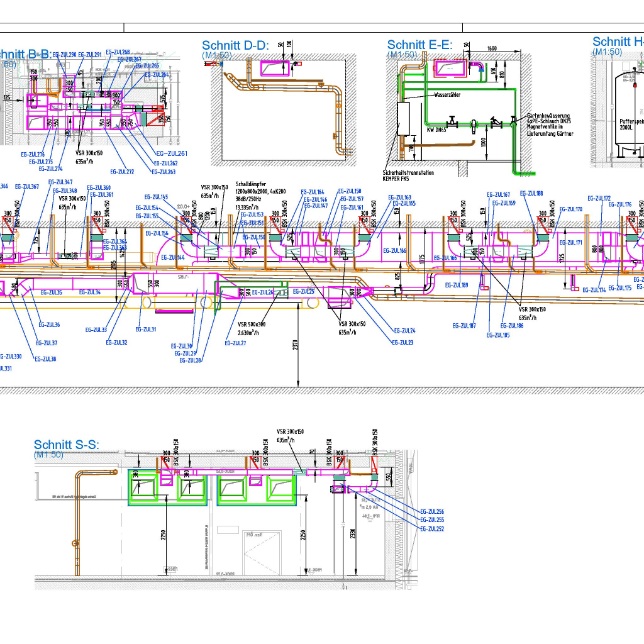This screenshot has height=644, width=644.
Task: Click the EG-ZUL272 duct tag
Action: (122, 172)
